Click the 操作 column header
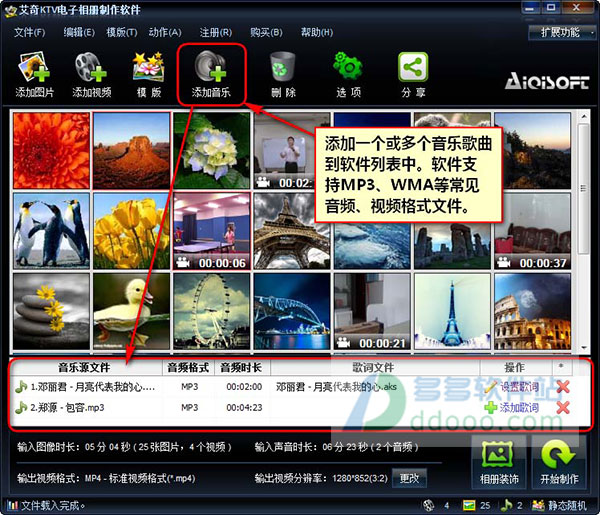Image resolution: width=600 pixels, height=515 pixels. (x=515, y=368)
